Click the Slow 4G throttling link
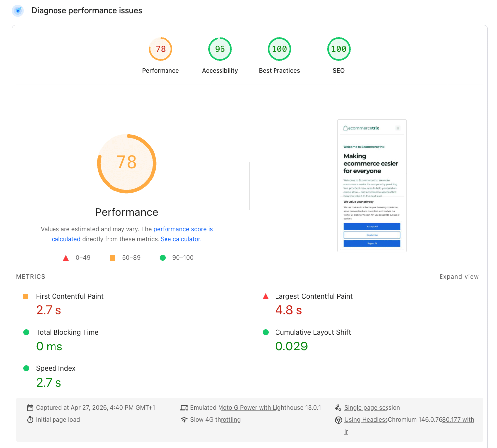 (x=215, y=420)
